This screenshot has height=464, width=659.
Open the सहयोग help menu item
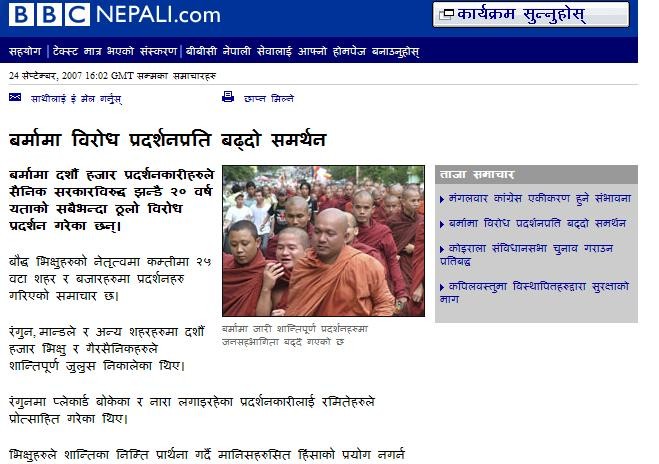[25, 51]
